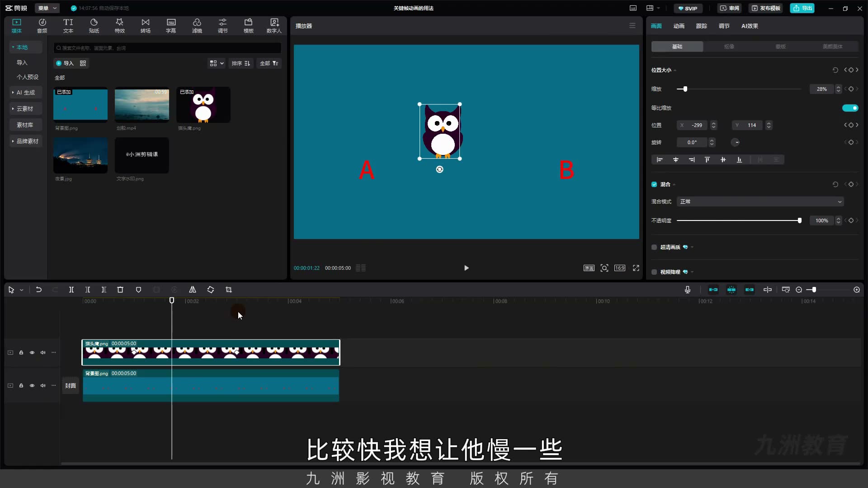Viewport: 868px width, 488px height.
Task: Open the 特效 (Effects) panel
Action: 119,26
